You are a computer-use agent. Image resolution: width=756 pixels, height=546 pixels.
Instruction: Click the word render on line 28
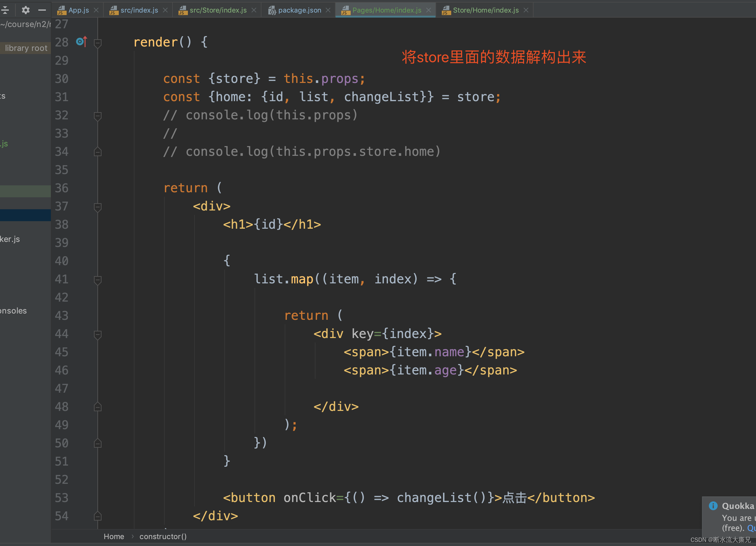pos(155,42)
